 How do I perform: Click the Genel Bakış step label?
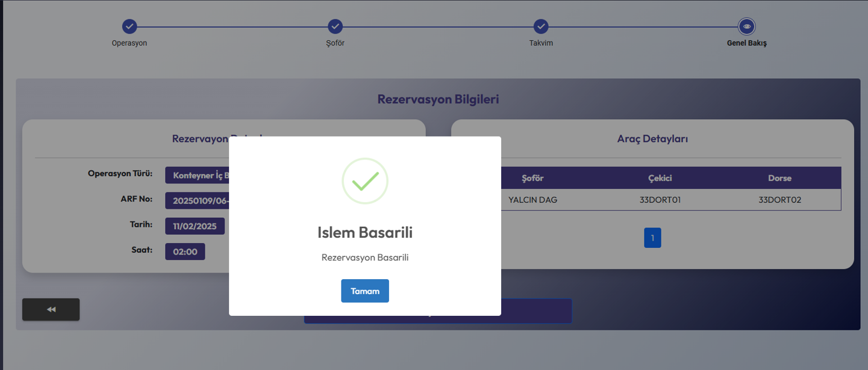(x=747, y=43)
